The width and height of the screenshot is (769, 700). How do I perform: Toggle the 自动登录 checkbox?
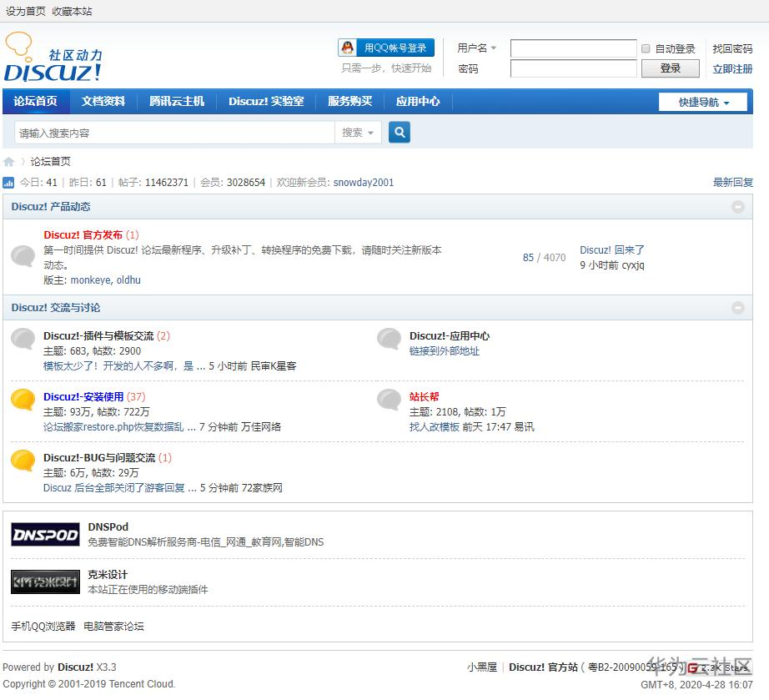[646, 48]
